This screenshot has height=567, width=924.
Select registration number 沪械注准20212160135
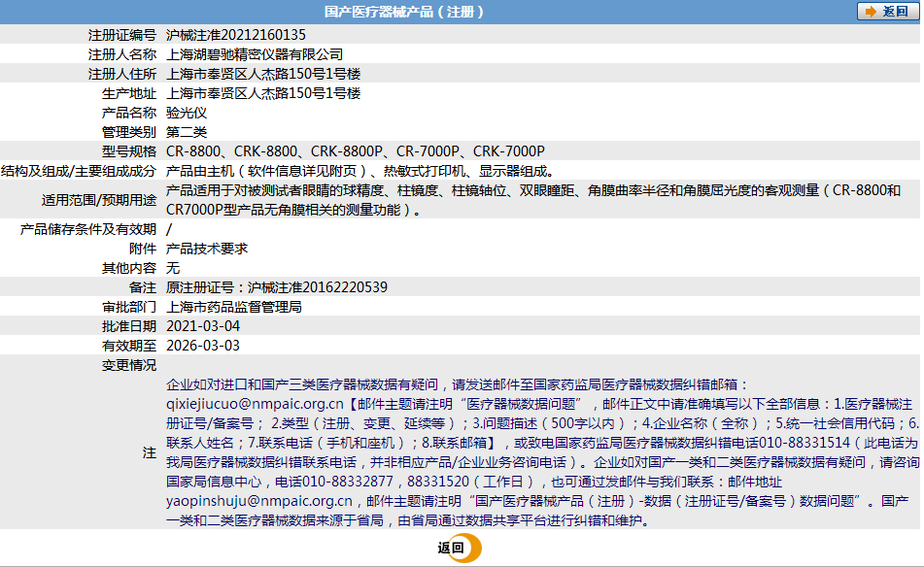(x=236, y=35)
